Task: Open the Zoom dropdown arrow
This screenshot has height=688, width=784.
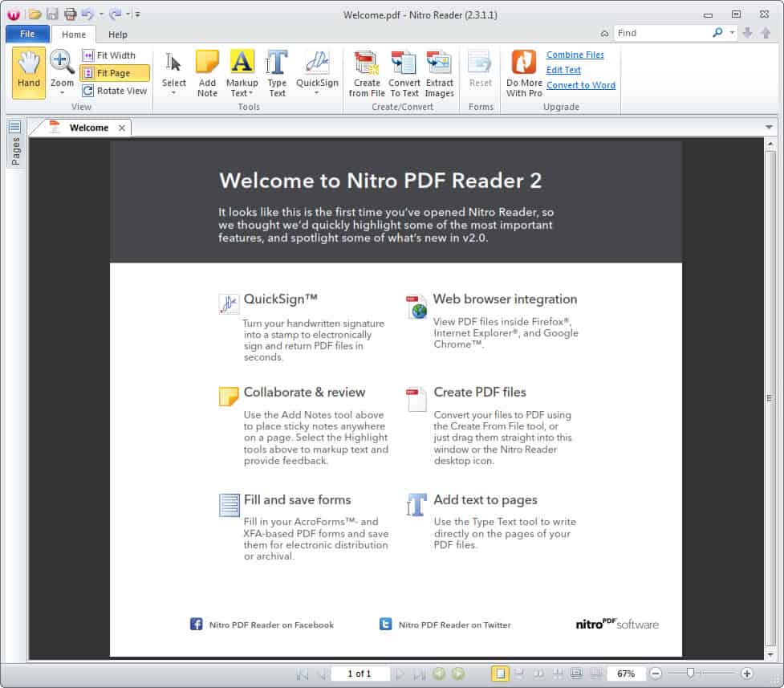Action: tap(62, 91)
